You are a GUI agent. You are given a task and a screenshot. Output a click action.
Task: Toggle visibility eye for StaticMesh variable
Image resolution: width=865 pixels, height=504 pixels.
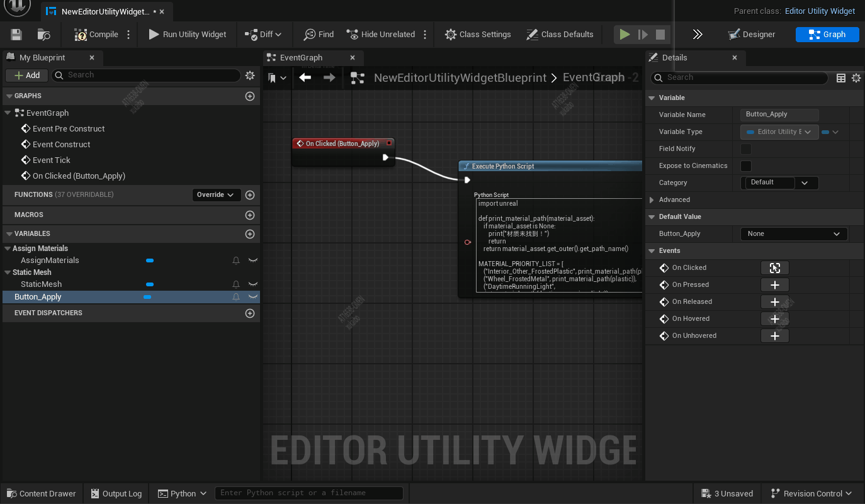coord(252,284)
